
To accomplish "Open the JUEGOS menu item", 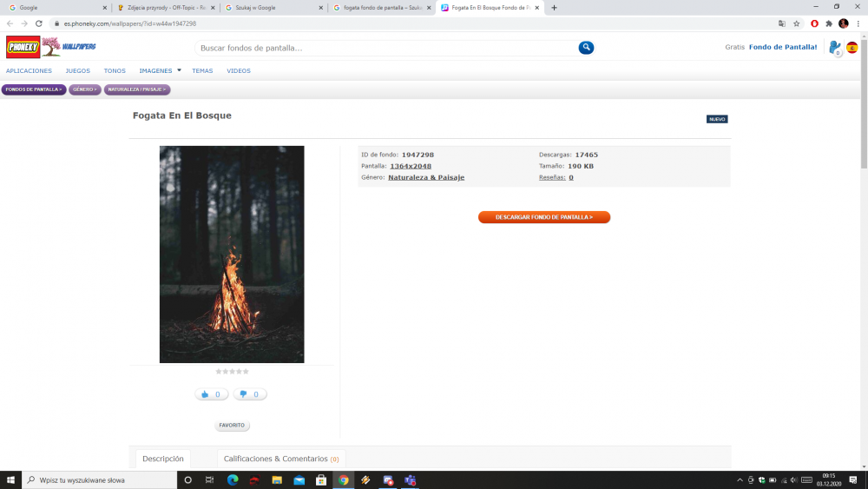I will [x=77, y=70].
